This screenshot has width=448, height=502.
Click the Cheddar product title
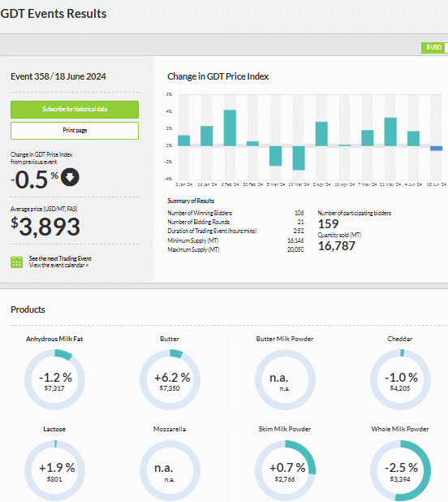pos(400,339)
